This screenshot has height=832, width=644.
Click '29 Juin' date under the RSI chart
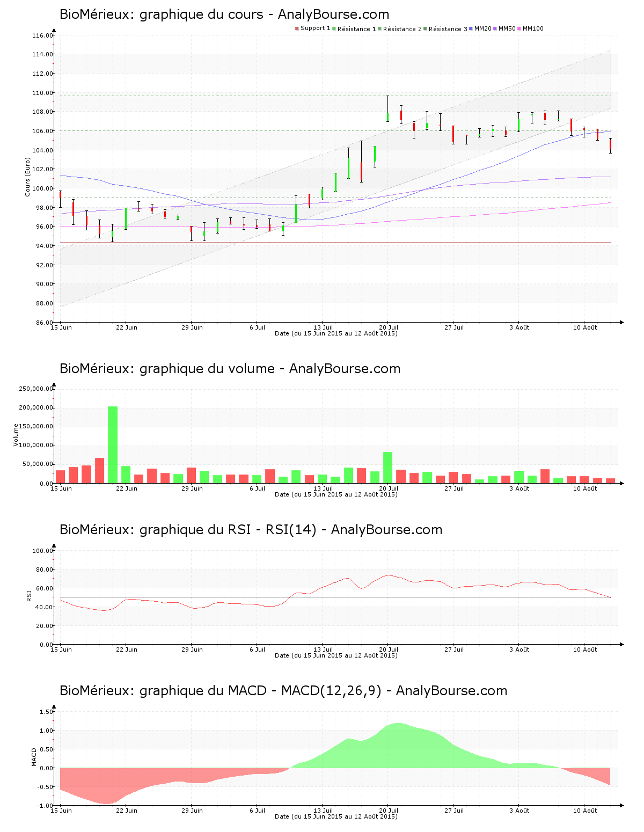192,649
